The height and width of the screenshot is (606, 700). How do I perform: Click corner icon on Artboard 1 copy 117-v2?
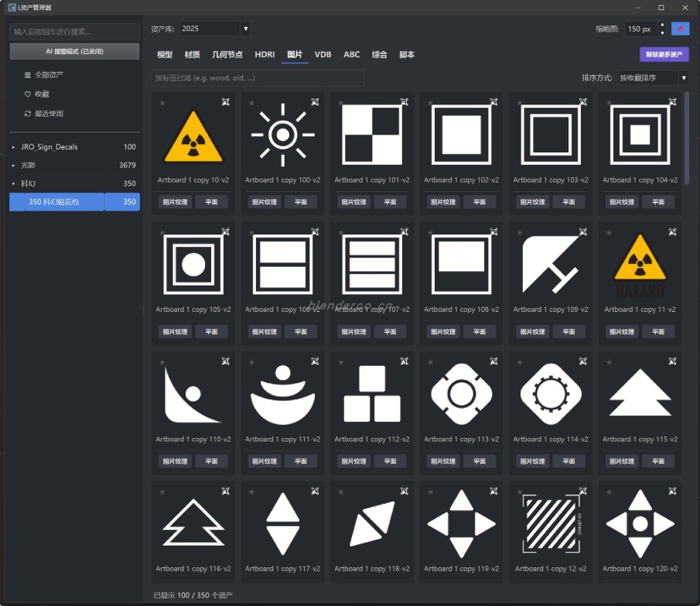pos(315,491)
